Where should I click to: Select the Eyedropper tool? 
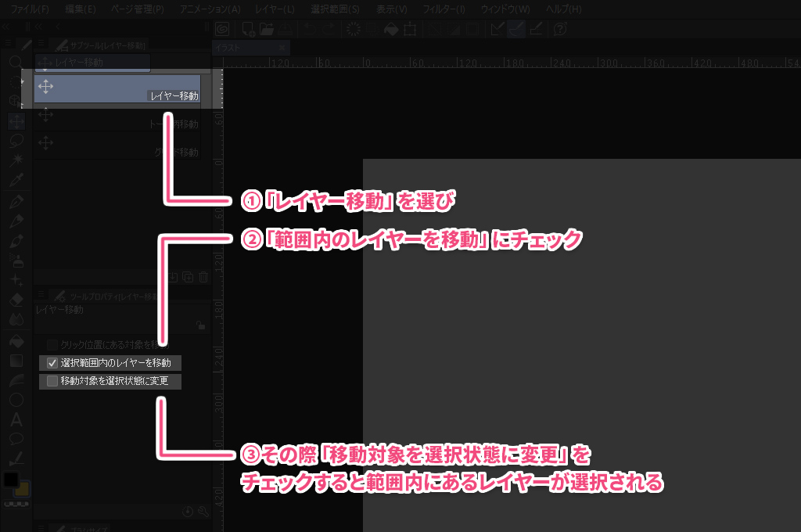coord(16,181)
